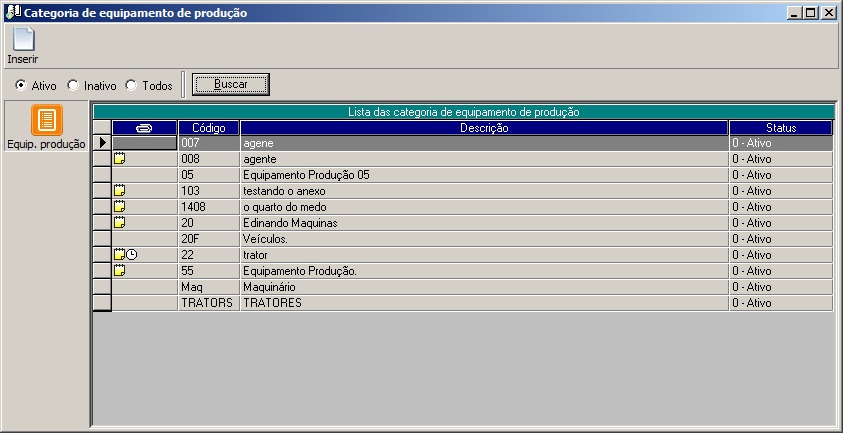Select code cell 55
The image size is (843, 433).
coord(209,271)
